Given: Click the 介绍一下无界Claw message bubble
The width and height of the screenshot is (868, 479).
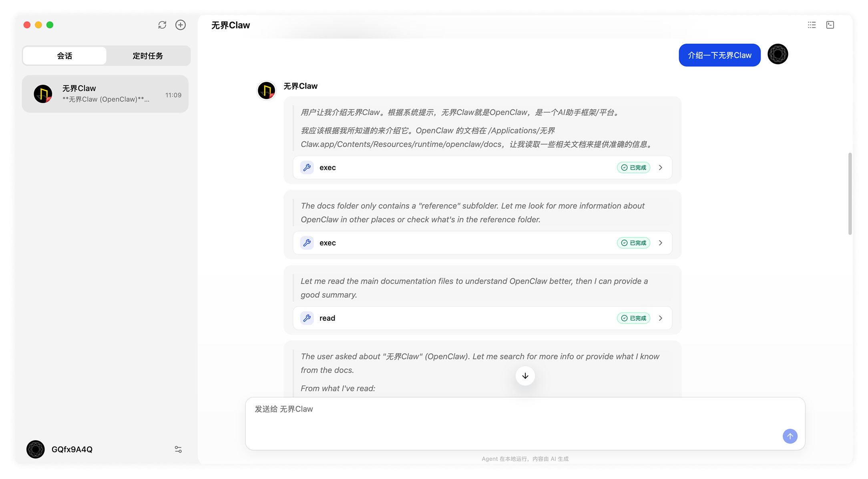Looking at the screenshot, I should click(719, 55).
